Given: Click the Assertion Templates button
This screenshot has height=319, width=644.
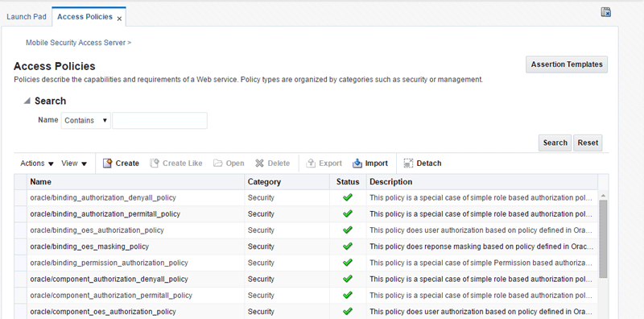Looking at the screenshot, I should [x=567, y=64].
